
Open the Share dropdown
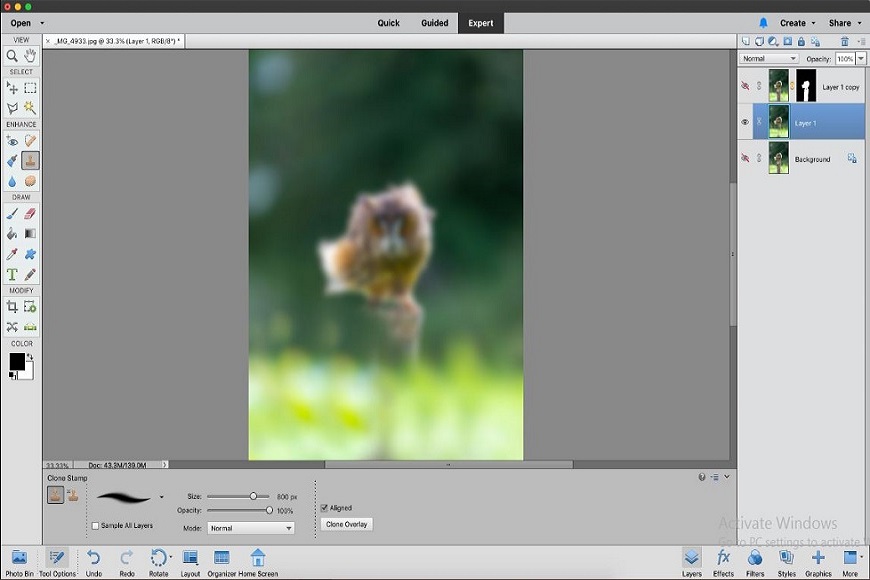point(846,23)
